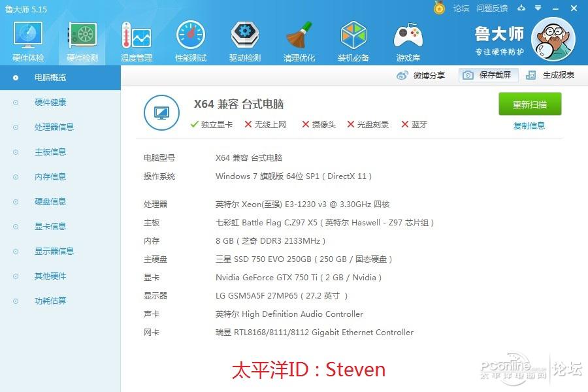Click the 三星 SSD 750 EVO 250GB text
The width and height of the screenshot is (588, 392).
click(x=304, y=259)
